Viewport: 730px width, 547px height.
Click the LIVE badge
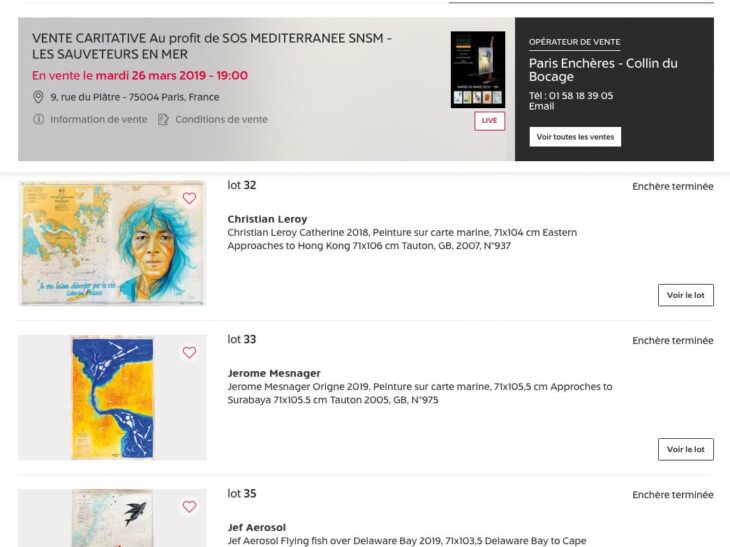[489, 121]
